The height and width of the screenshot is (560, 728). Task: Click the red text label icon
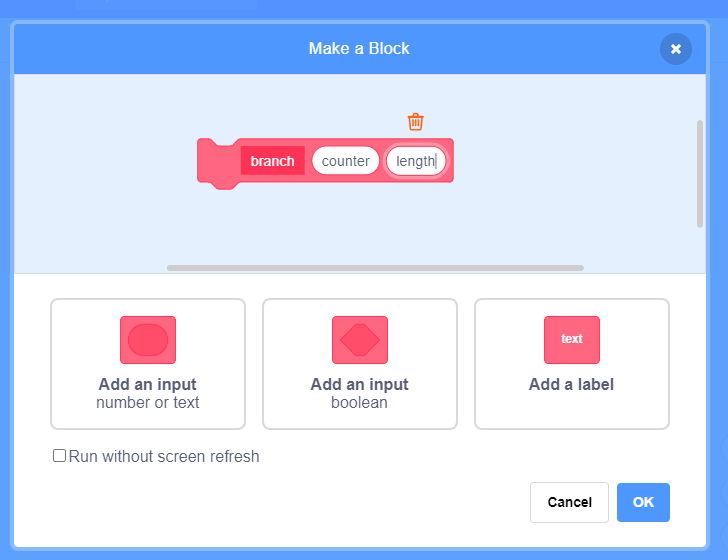[572, 340]
